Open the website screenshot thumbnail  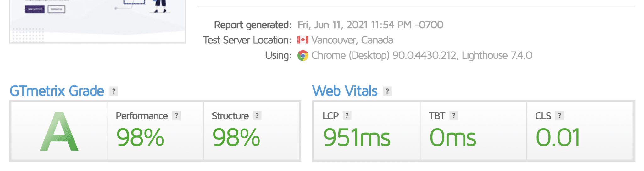(x=97, y=21)
